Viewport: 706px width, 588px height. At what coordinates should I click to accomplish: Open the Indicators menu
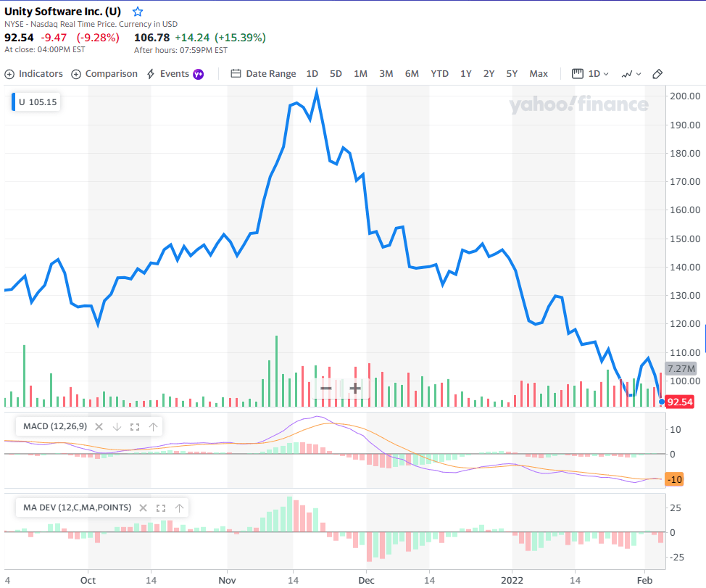point(34,74)
